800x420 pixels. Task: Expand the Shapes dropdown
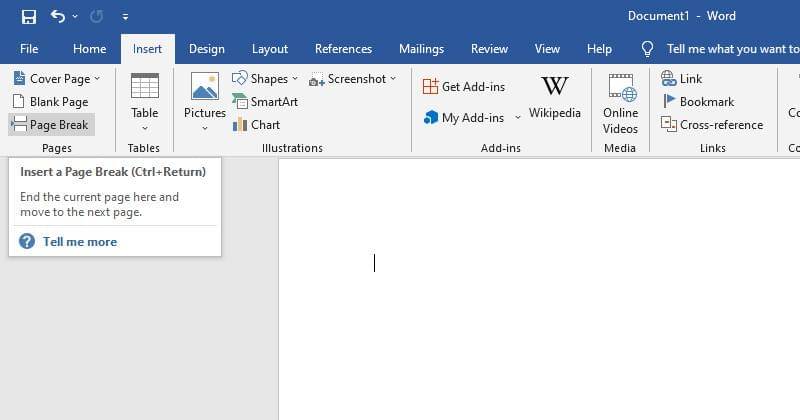tap(295, 79)
